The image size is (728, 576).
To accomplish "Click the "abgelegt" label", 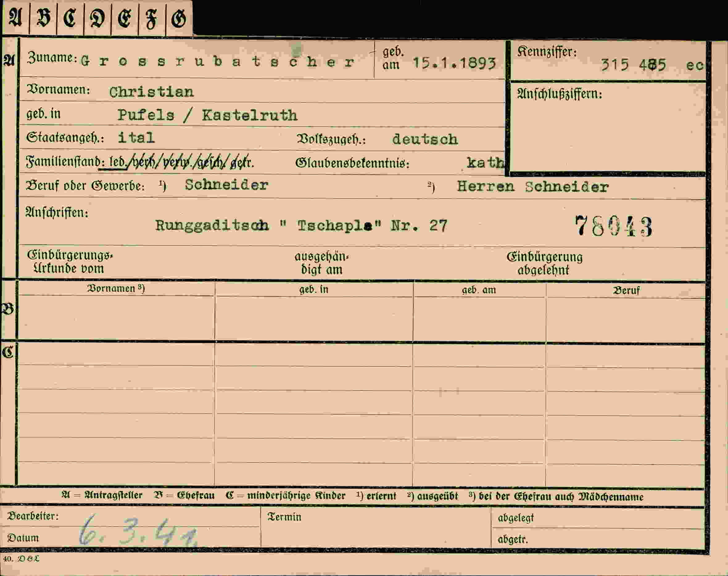I will tap(516, 518).
